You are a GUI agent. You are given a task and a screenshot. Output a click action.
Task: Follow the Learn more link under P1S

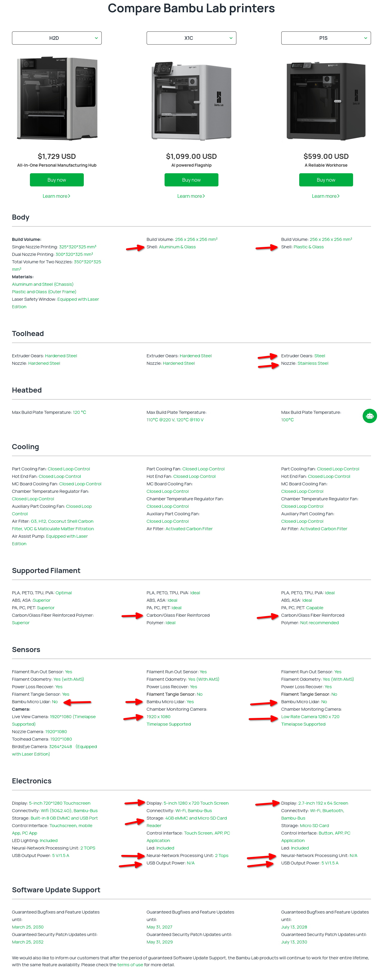[326, 196]
